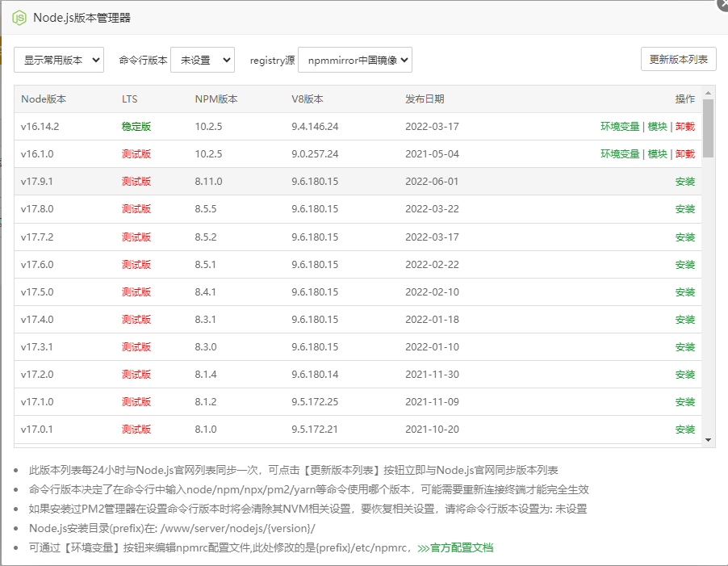This screenshot has width=728, height=566.
Task: Select the v17.2.0 version cell
Action: coord(37,374)
